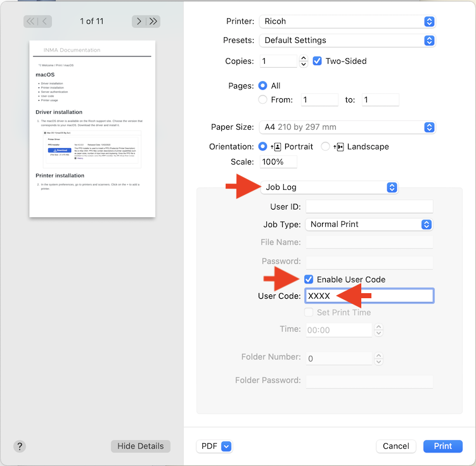The width and height of the screenshot is (476, 466).
Task: Change the Job Type Normal Print dropdown
Action: (369, 224)
